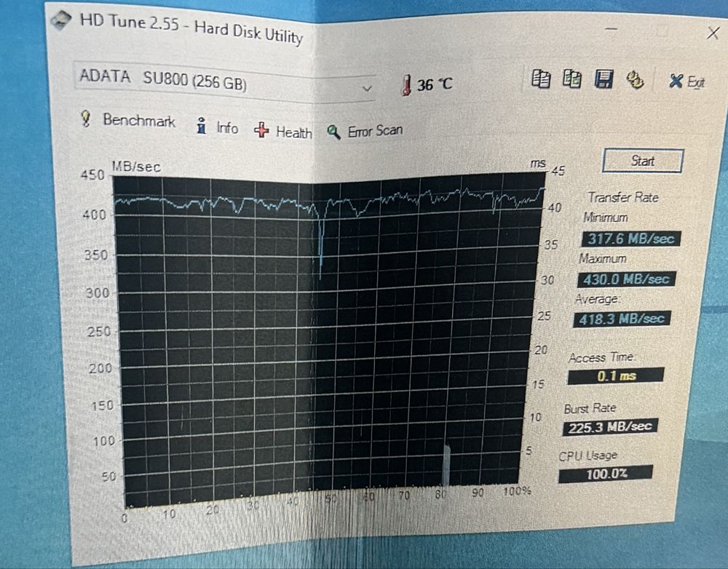Click the Access Time label
The width and height of the screenshot is (728, 569).
602,357
